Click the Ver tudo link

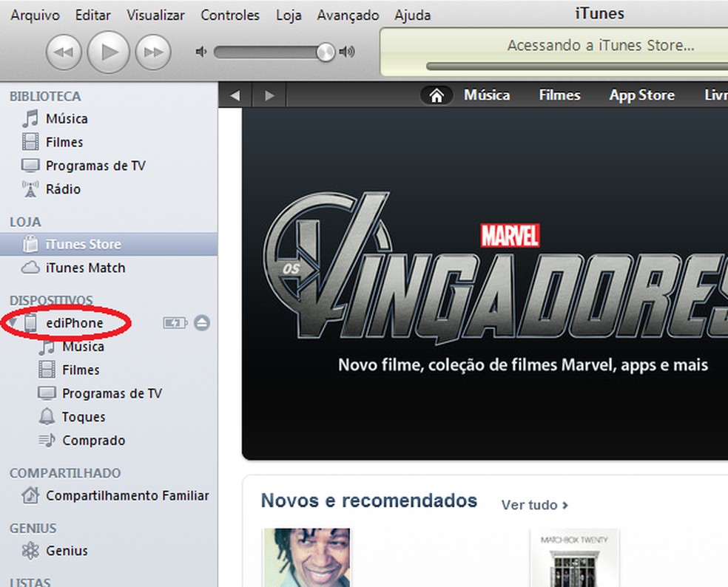[534, 505]
